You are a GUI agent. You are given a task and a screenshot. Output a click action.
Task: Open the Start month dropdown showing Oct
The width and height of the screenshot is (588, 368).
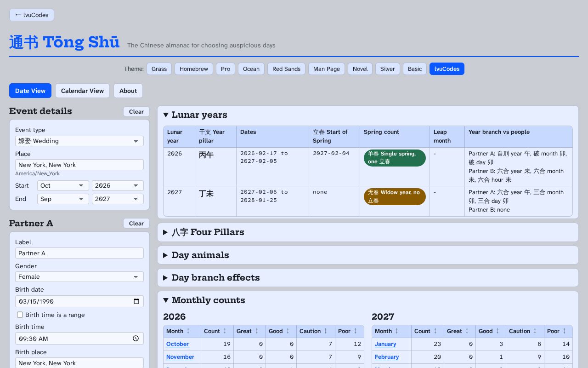[63, 186]
